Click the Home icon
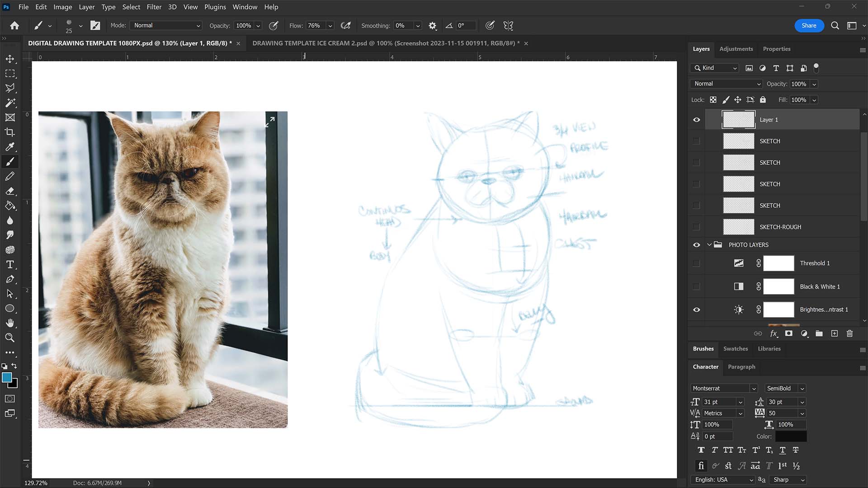The image size is (868, 488). click(14, 26)
